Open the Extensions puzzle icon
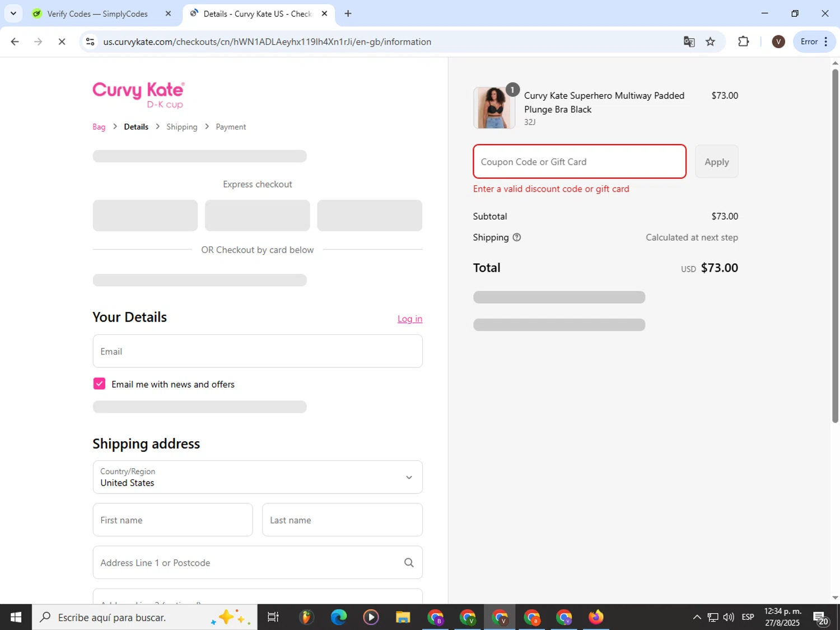 tap(744, 41)
